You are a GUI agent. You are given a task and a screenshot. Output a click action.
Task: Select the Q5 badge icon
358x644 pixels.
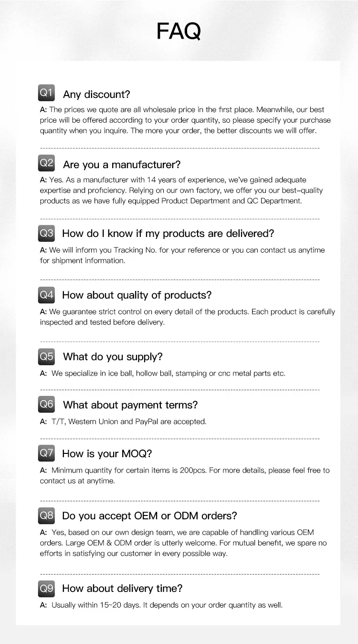pos(46,356)
